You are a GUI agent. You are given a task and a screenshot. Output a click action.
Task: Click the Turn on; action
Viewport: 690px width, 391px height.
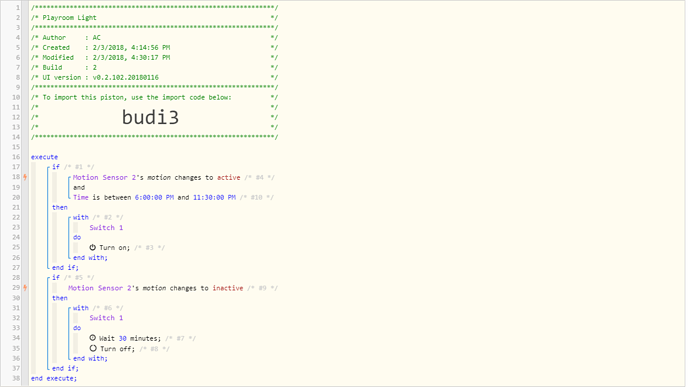(x=114, y=248)
